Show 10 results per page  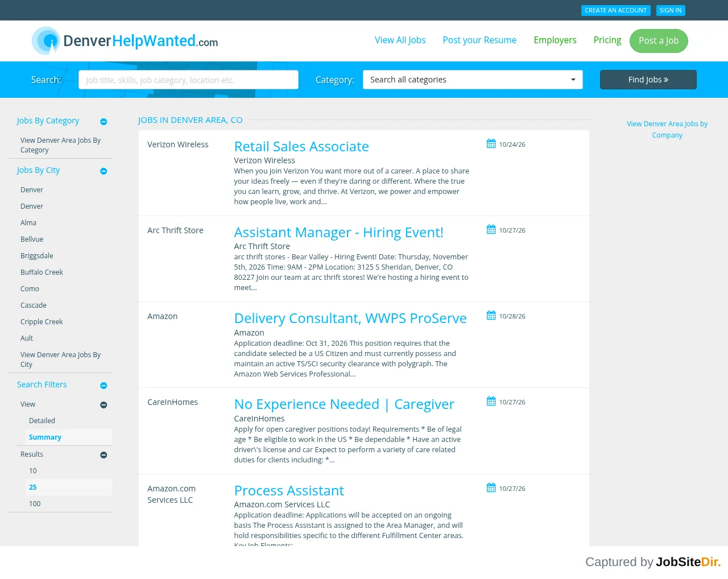[x=33, y=471]
